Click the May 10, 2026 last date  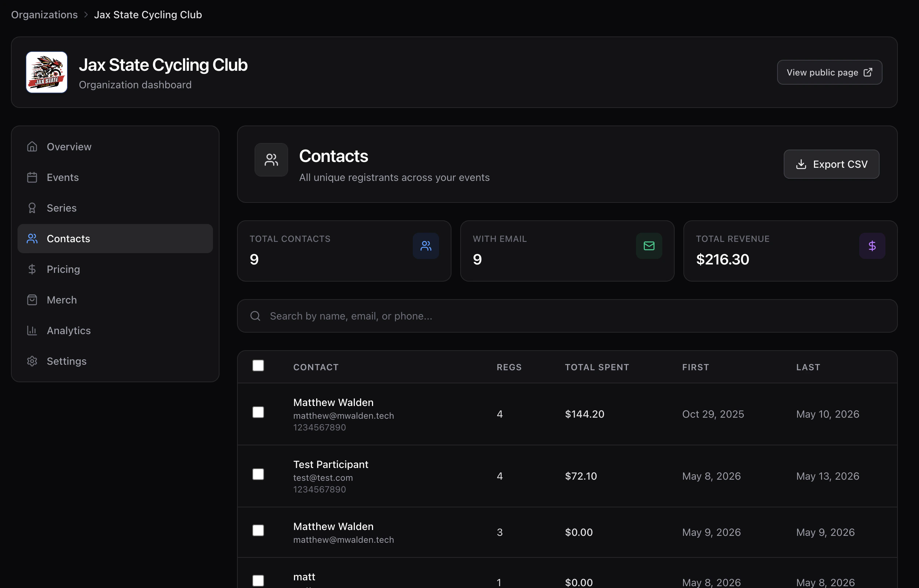coord(827,414)
